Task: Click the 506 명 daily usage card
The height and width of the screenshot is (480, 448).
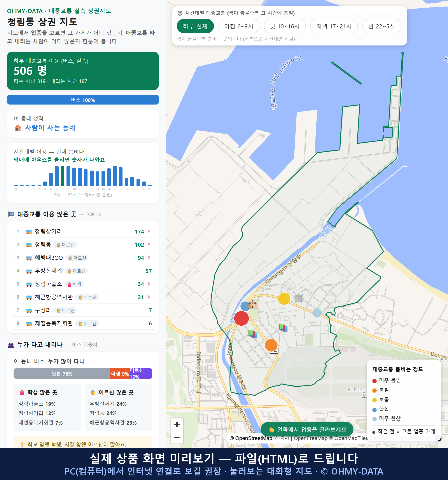Action: click(83, 71)
